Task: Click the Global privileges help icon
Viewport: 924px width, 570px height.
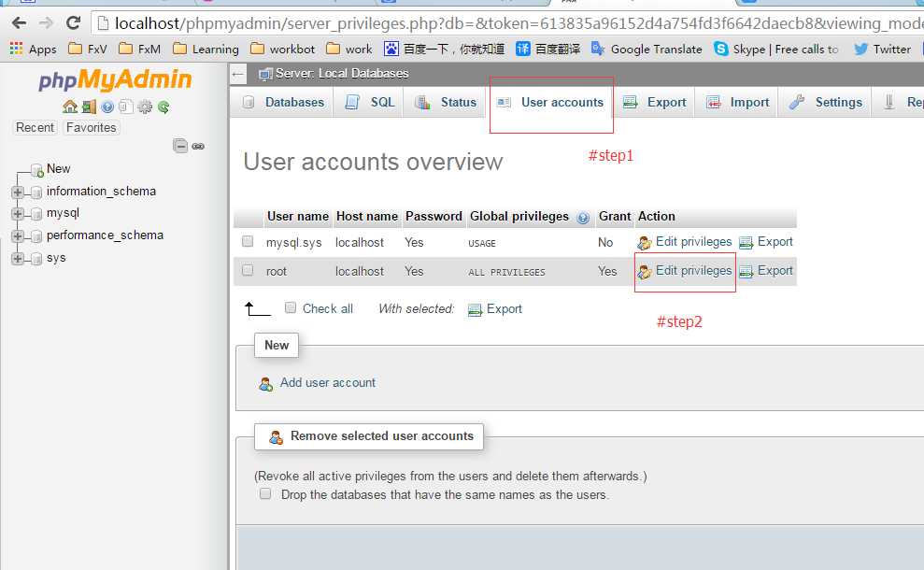Action: click(583, 218)
